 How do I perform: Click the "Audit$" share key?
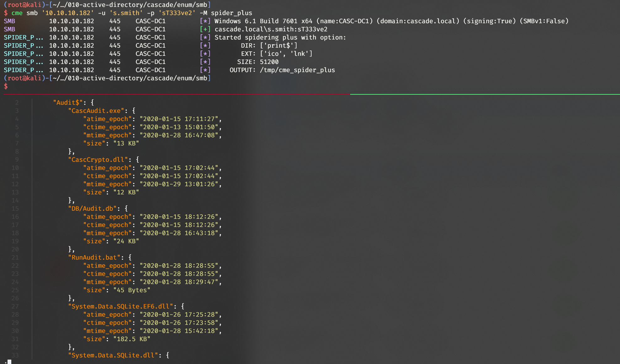point(68,103)
